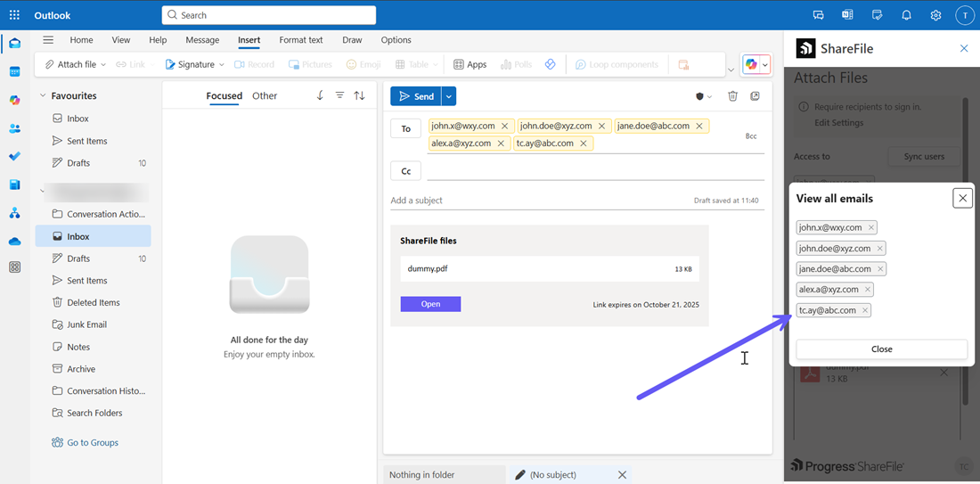Open the settings gear in header
The width and height of the screenshot is (980, 484).
point(935,15)
